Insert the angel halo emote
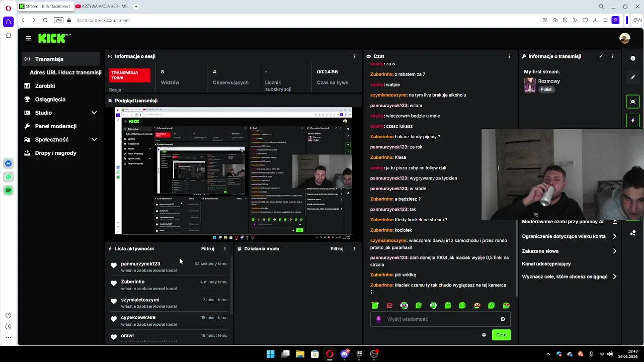 point(375,305)
